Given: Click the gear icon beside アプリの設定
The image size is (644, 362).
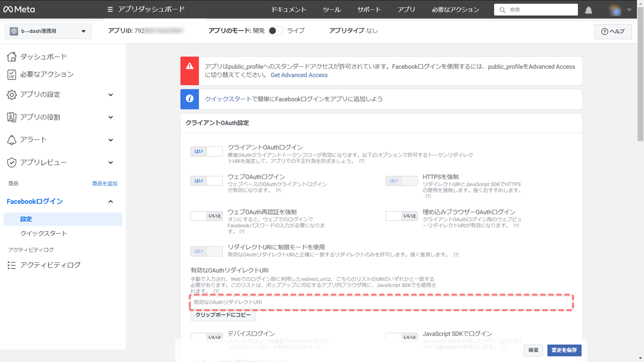Looking at the screenshot, I should coord(12,95).
